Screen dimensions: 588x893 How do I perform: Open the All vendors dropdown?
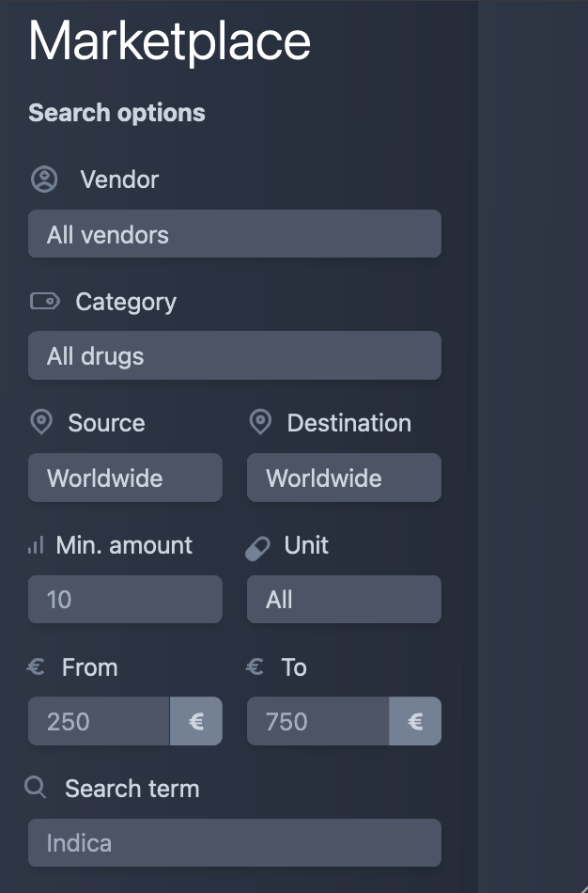point(235,234)
